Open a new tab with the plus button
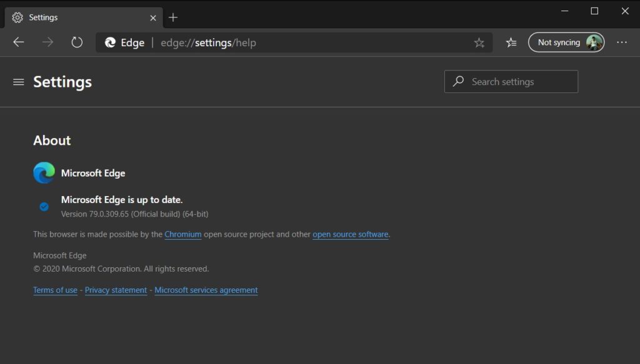 point(173,17)
